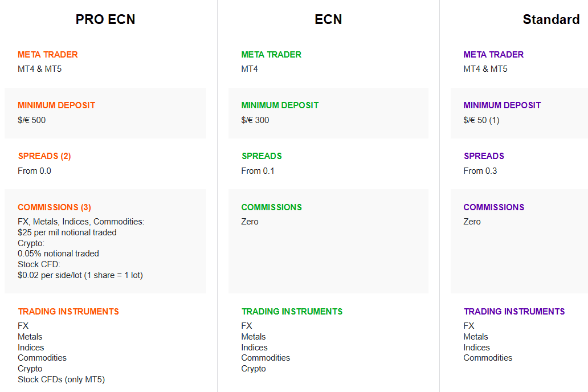Click Stock CFDs (only MT5) entry
Viewport: 588px width, 392px height.
click(62, 379)
